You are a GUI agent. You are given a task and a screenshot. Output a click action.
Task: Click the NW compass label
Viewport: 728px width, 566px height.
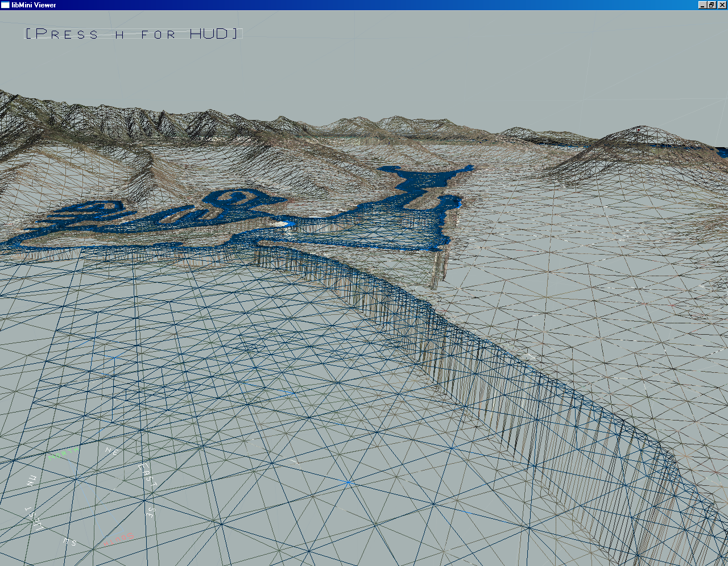32,480
